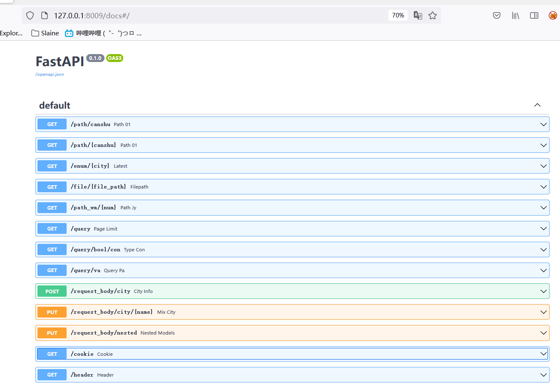560x392 pixels.
Task: Expand the POST /request_body/city arrow
Action: coord(543,291)
